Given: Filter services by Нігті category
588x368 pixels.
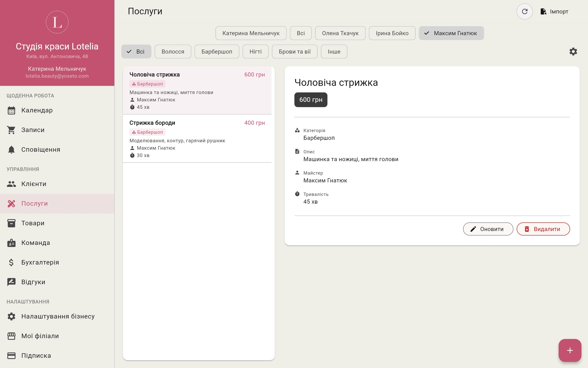Looking at the screenshot, I should 255,52.
